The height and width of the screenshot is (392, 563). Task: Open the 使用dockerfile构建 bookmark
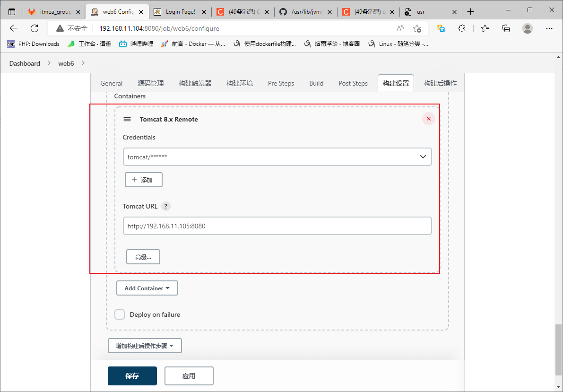coord(265,44)
